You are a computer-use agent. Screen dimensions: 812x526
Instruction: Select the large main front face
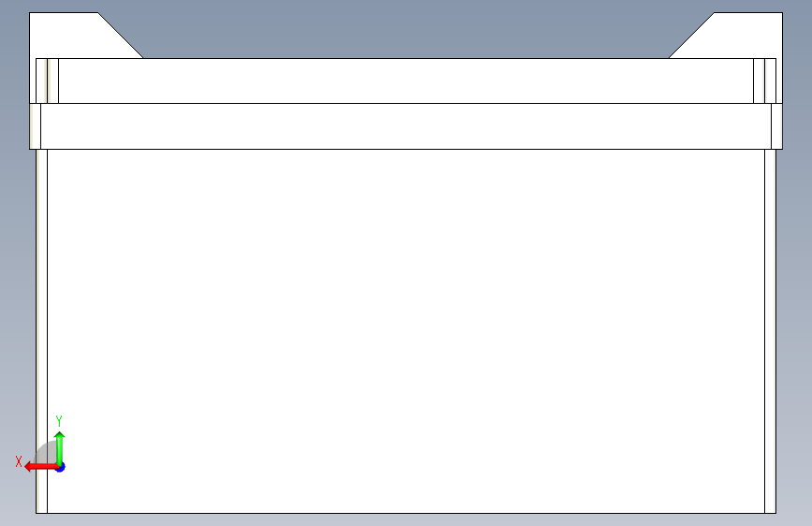pos(406,331)
